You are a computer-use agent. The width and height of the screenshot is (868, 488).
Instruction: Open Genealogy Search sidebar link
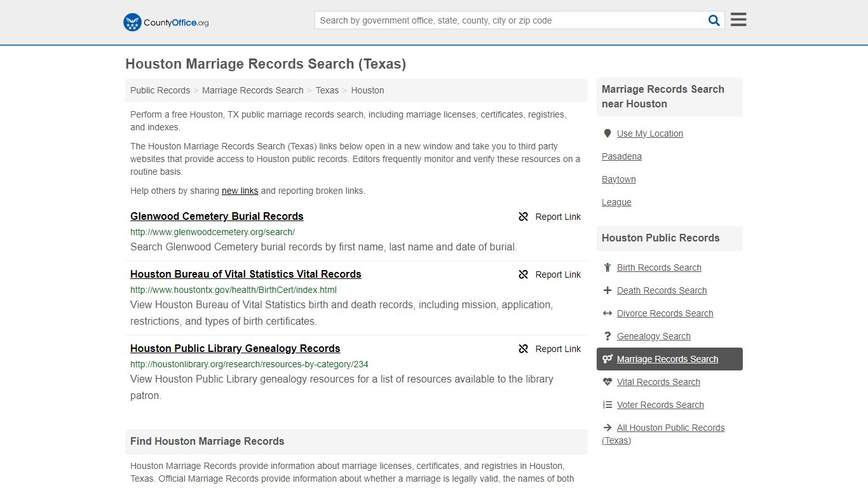[653, 336]
